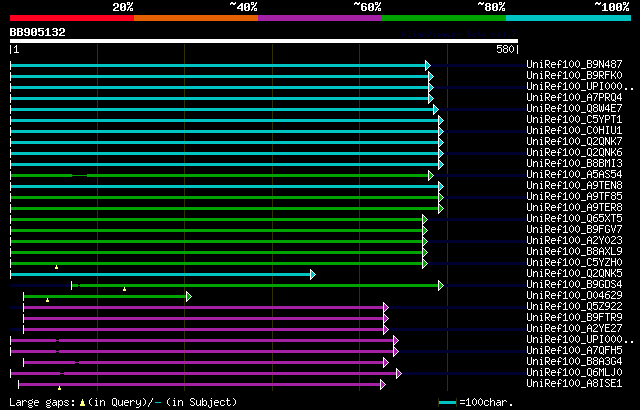Click the UniRef100_Q5Z922 label

coord(574,307)
